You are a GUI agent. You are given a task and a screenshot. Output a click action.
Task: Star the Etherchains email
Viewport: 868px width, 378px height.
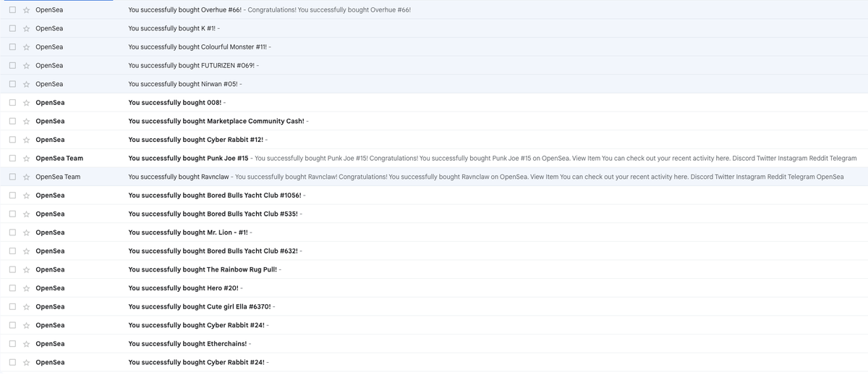point(27,344)
